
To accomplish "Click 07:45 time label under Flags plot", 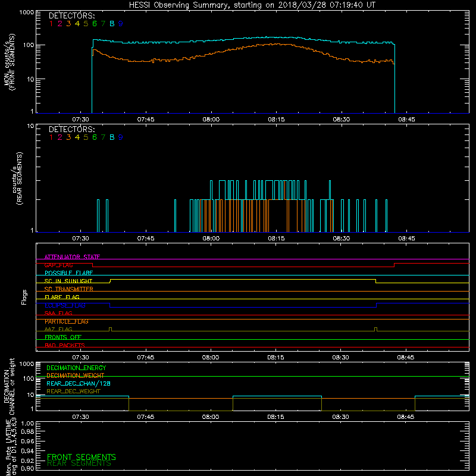I will (145, 358).
